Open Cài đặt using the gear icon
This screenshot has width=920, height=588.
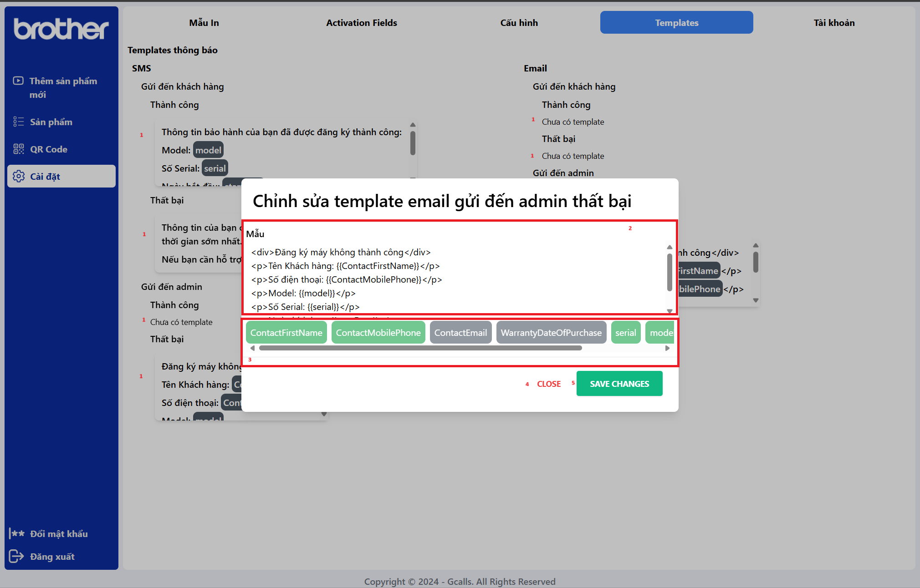pyautogui.click(x=19, y=176)
